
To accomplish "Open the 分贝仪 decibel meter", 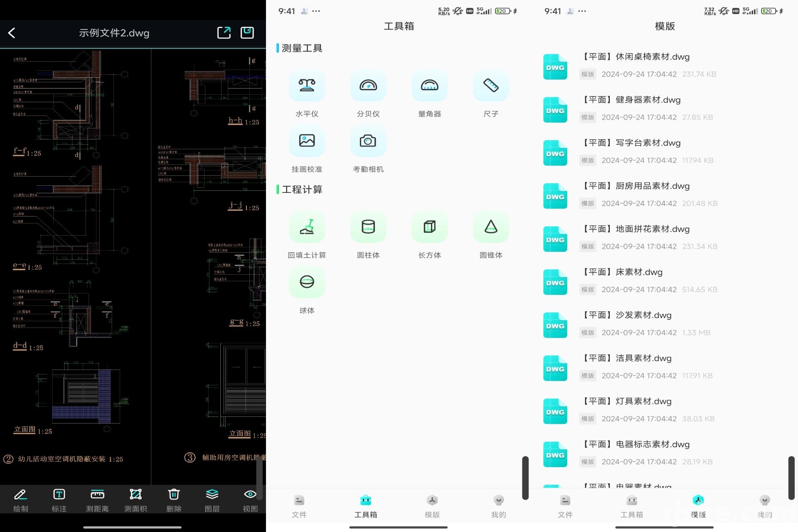I will [368, 94].
